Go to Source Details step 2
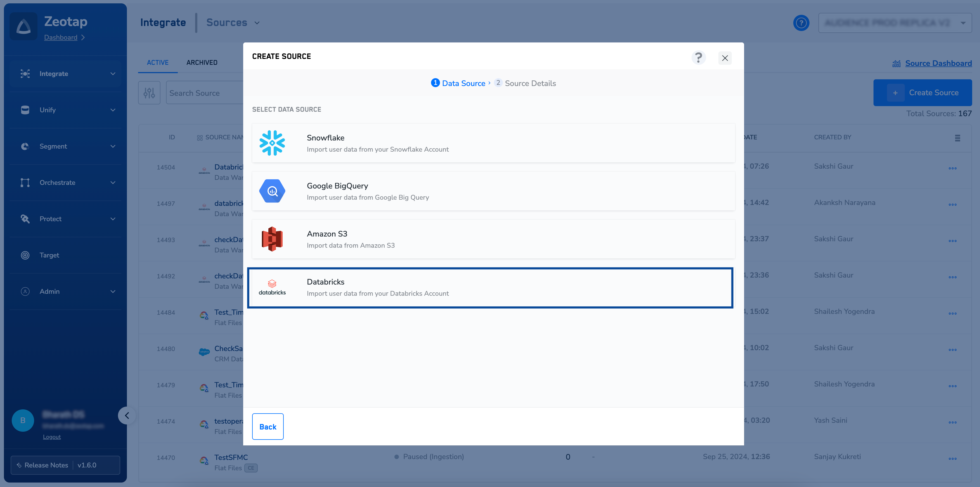The width and height of the screenshot is (980, 487). (x=525, y=83)
